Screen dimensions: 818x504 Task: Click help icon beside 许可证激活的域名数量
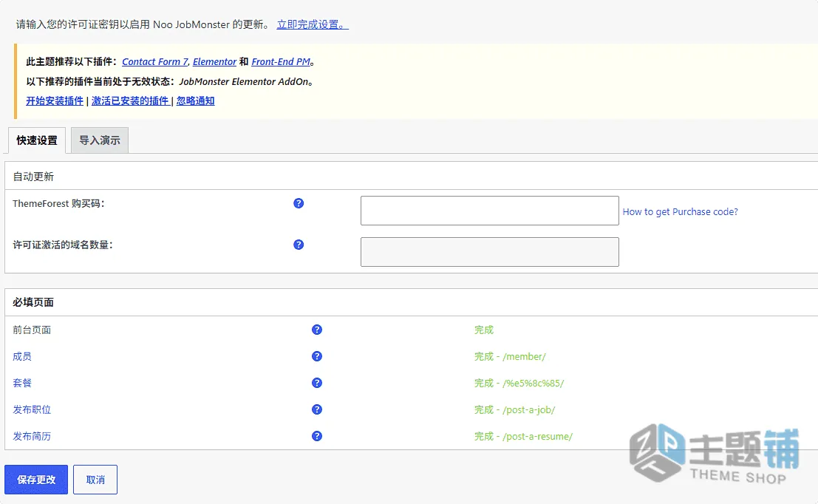click(x=299, y=245)
